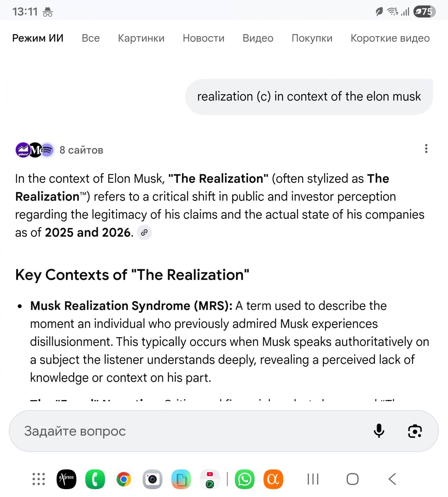Select the Видео tab

[x=258, y=38]
